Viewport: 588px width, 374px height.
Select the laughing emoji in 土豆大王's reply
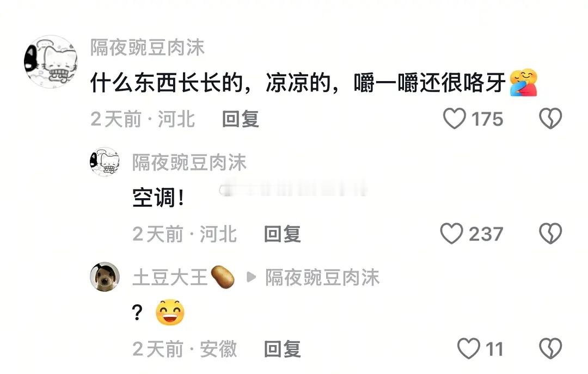(x=170, y=312)
